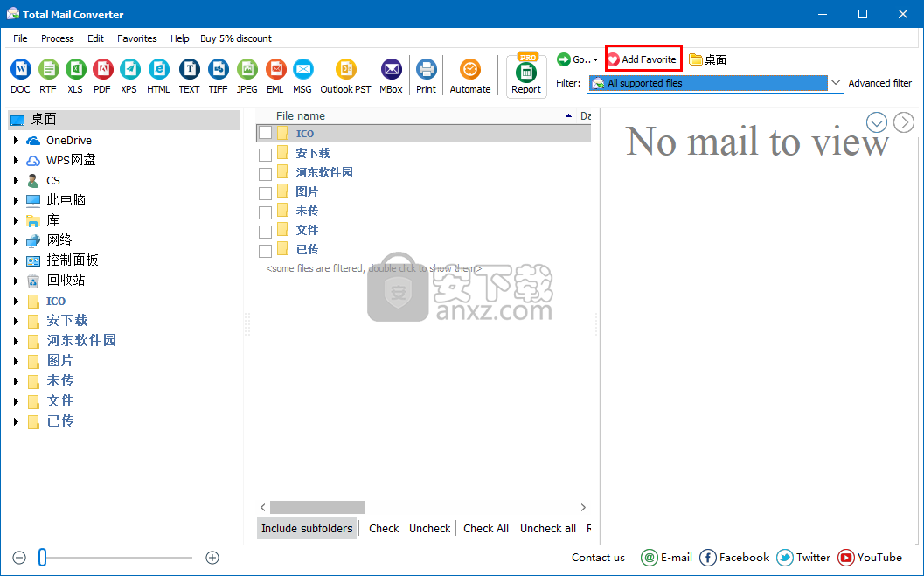Click the preview pane down-arrow circle

click(877, 122)
